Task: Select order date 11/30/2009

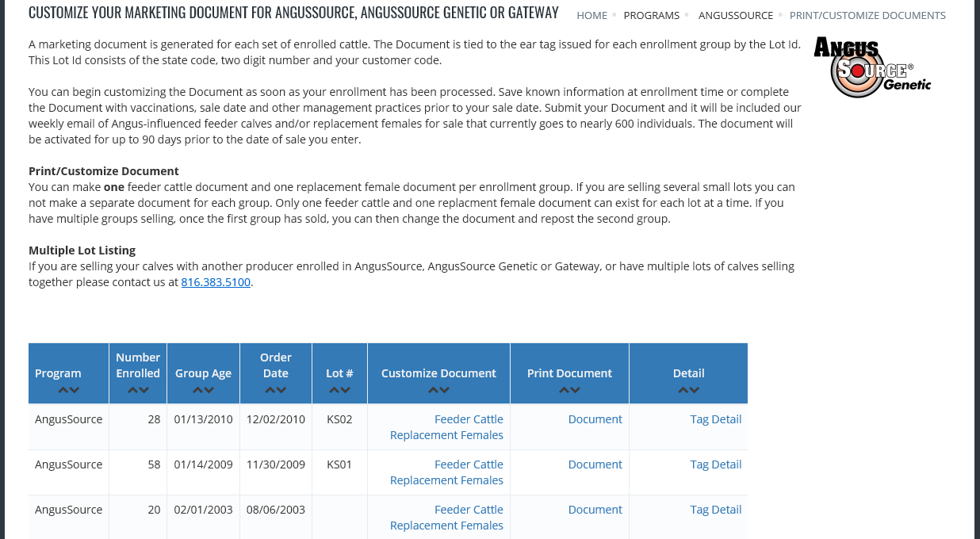Action: pyautogui.click(x=276, y=464)
